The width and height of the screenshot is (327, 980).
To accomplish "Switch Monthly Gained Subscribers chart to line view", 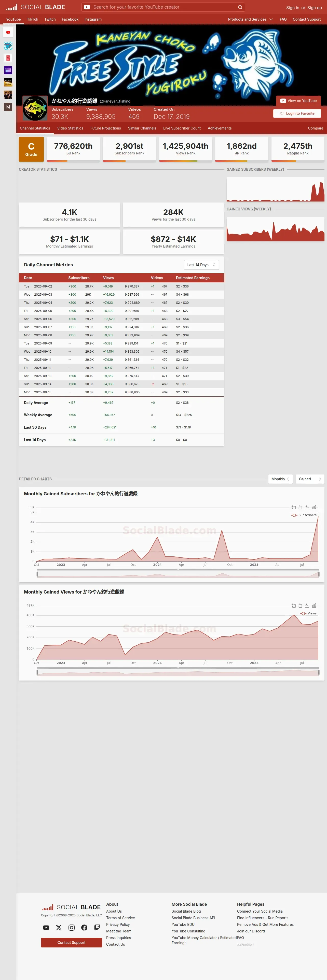I will [307, 507].
